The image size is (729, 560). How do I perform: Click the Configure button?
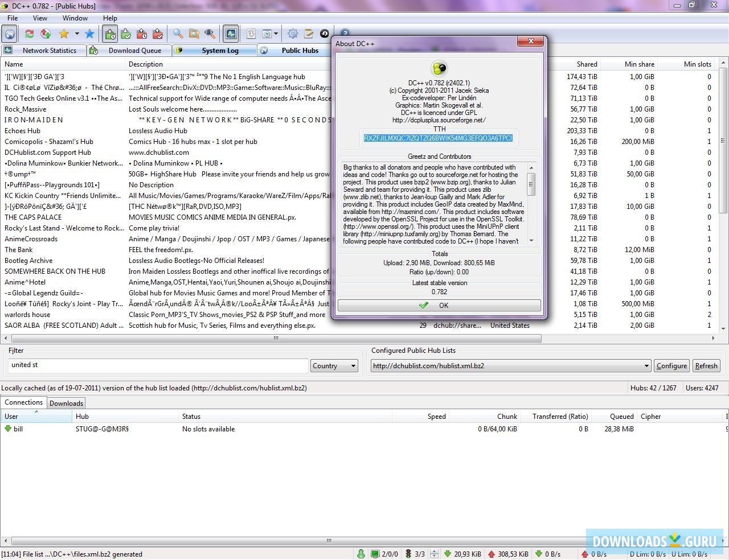pyautogui.click(x=671, y=366)
